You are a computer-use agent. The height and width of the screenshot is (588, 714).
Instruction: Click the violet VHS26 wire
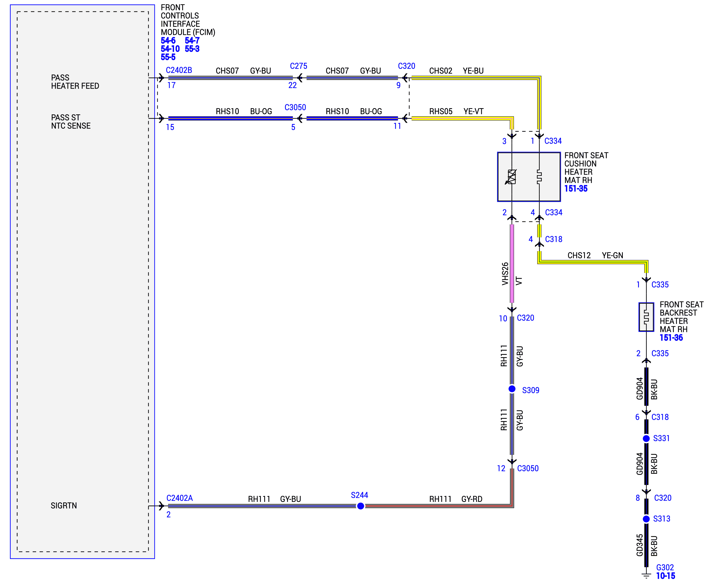pyautogui.click(x=512, y=264)
